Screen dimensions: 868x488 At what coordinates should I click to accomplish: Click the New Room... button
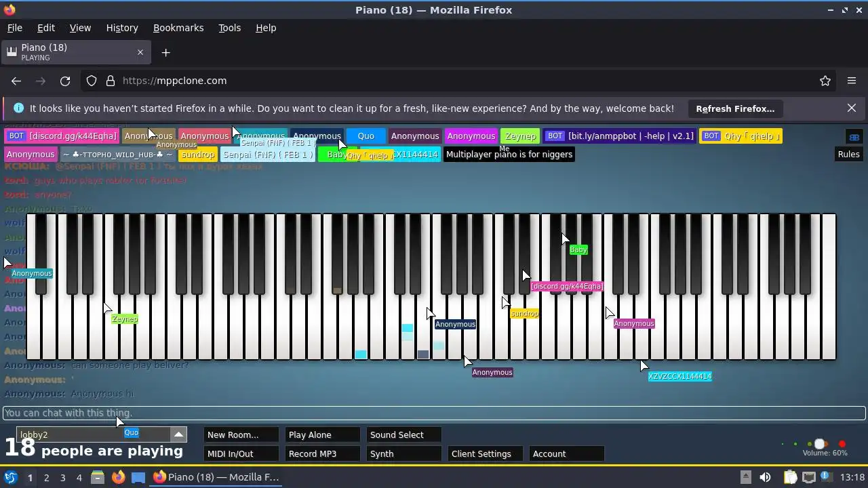[x=241, y=434]
